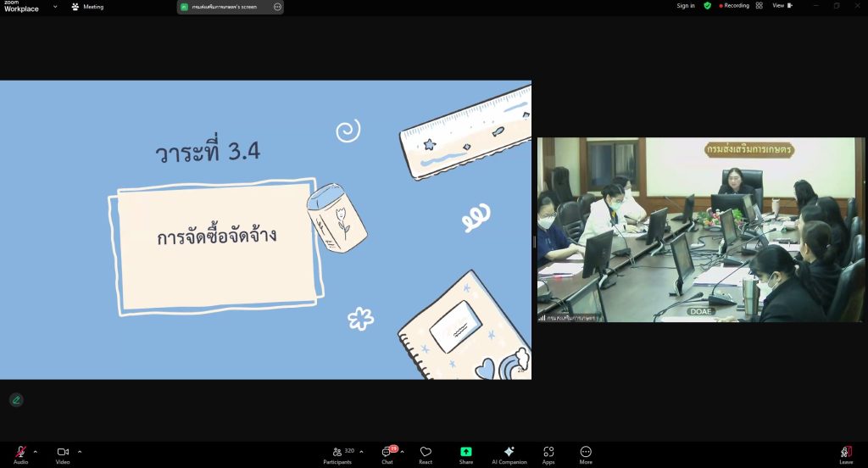Open screen share options ellipsis
The width and height of the screenshot is (868, 468).
[x=277, y=7]
